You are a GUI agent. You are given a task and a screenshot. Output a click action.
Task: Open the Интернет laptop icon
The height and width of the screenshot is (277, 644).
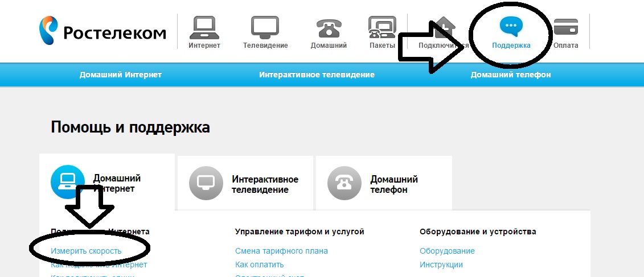[204, 27]
